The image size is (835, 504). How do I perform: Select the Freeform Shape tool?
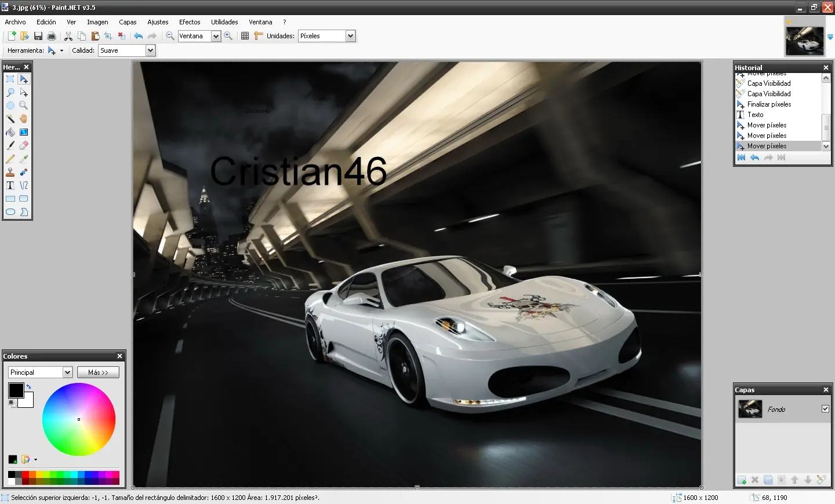(24, 212)
